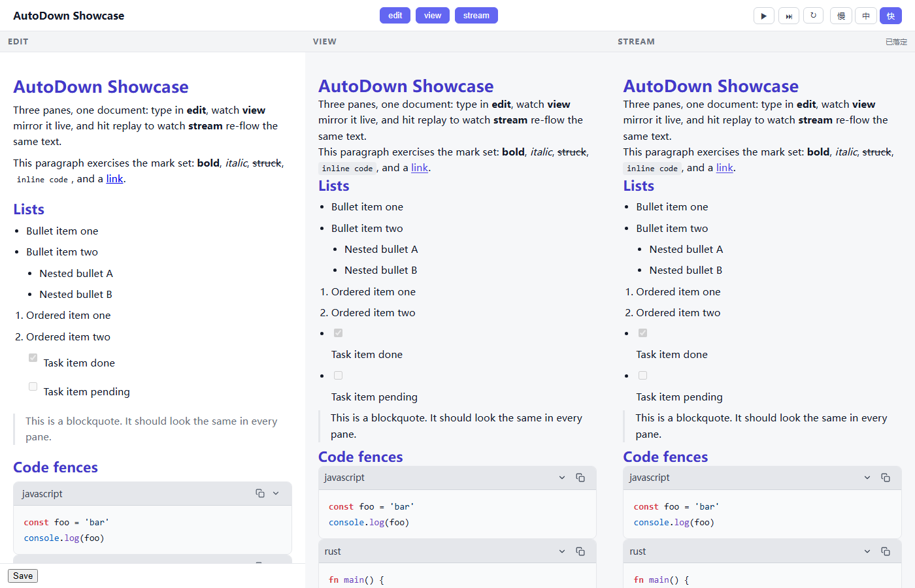
Task: Collapse the rust code block in view pane
Action: pos(562,551)
